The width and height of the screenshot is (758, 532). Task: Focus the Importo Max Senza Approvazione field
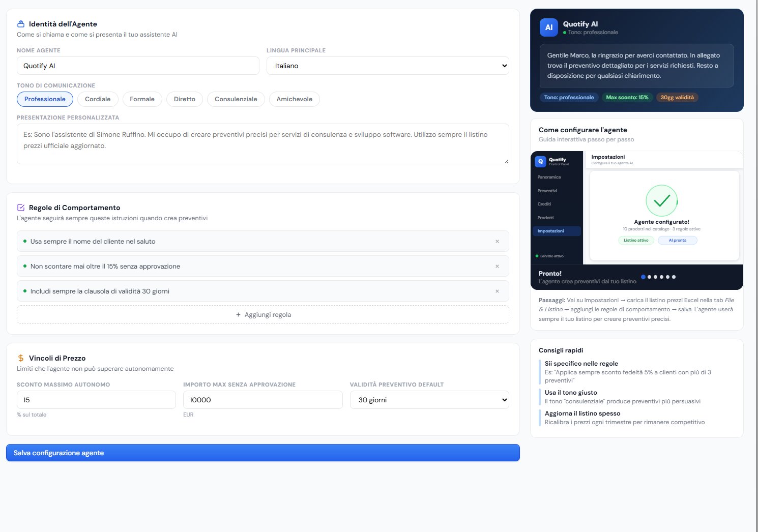pos(263,400)
